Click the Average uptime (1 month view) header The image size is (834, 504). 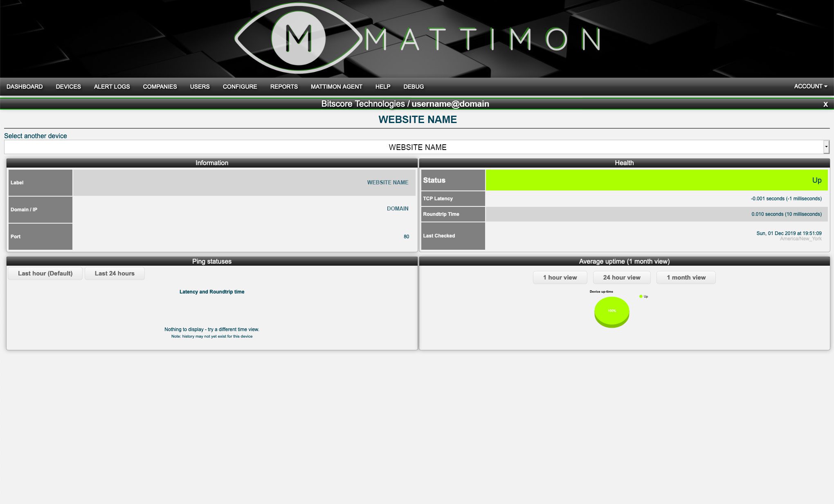(x=624, y=262)
